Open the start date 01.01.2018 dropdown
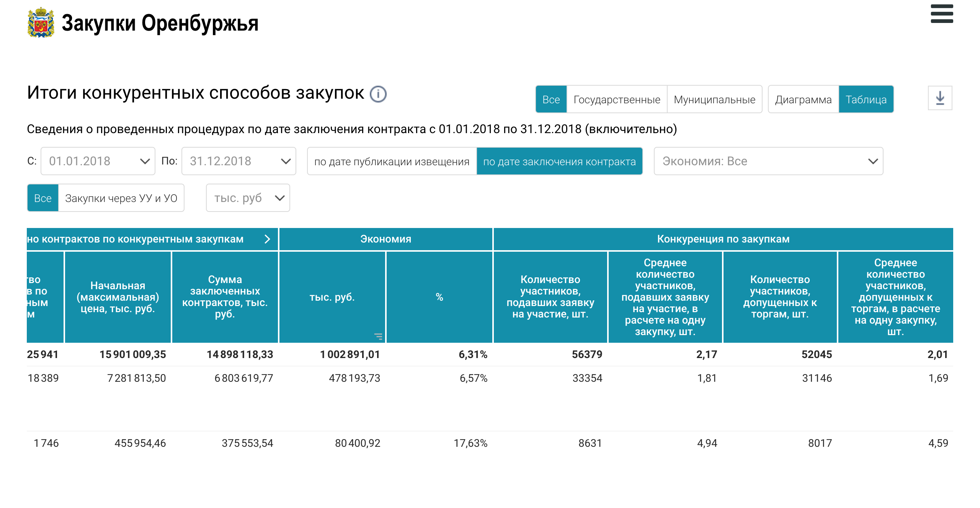The height and width of the screenshot is (508, 980). (x=98, y=161)
